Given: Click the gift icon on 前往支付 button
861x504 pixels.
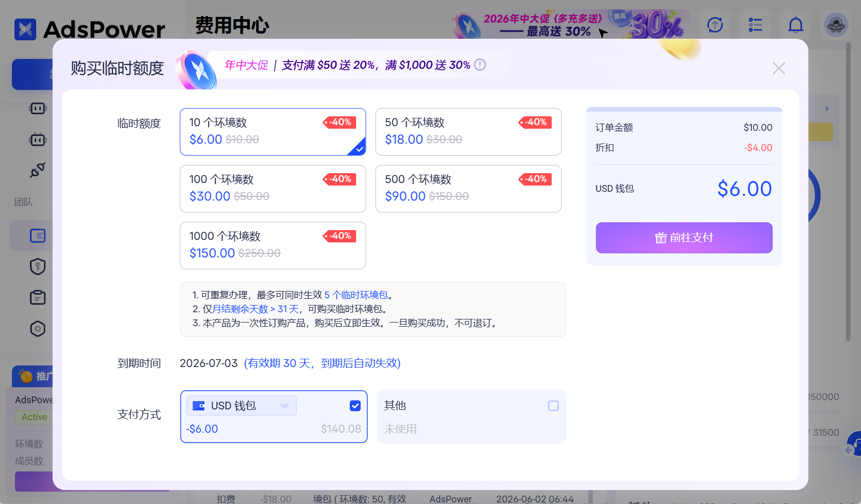Looking at the screenshot, I should [x=661, y=238].
